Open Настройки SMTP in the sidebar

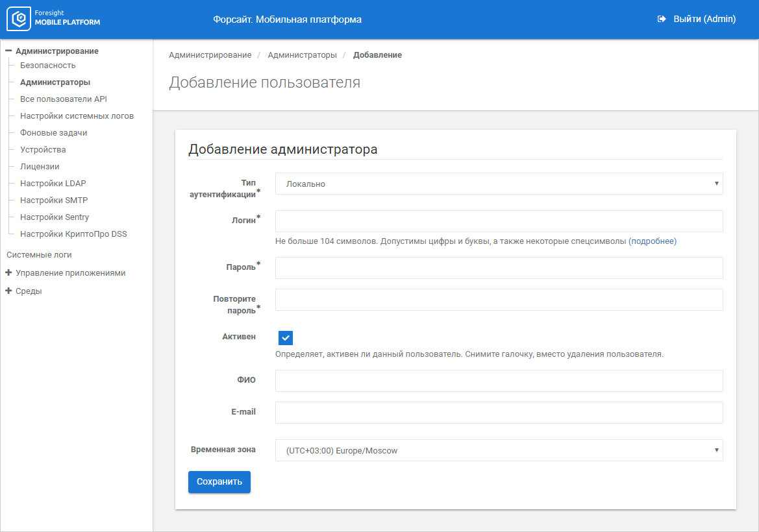click(x=54, y=200)
